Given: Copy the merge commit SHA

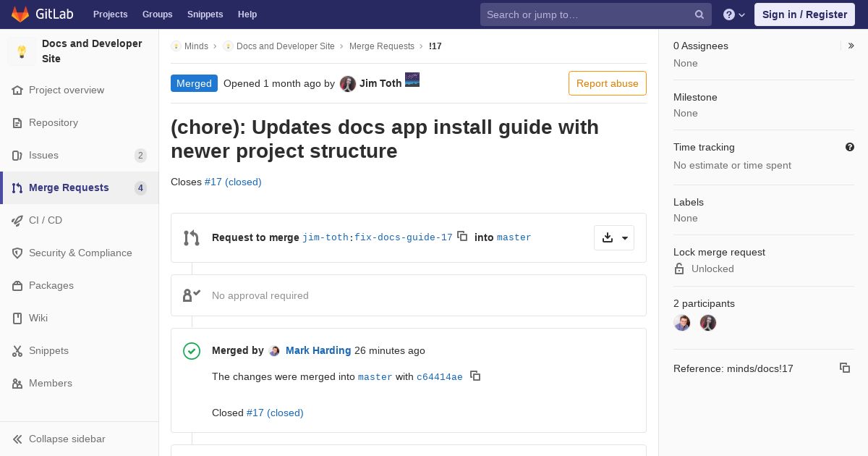Looking at the screenshot, I should [475, 376].
